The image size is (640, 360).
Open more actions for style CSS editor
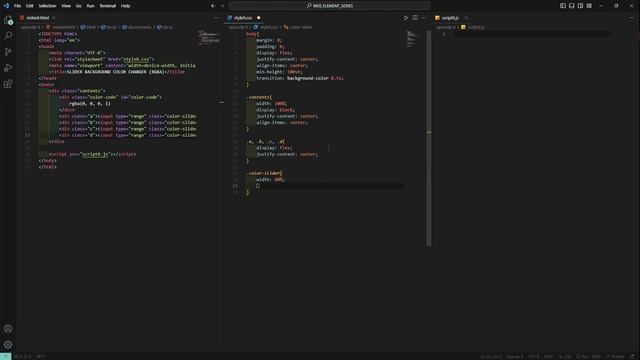click(424, 18)
